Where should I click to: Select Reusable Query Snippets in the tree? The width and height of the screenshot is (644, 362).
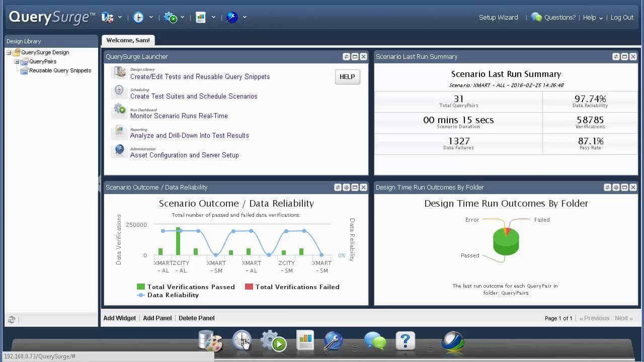60,71
